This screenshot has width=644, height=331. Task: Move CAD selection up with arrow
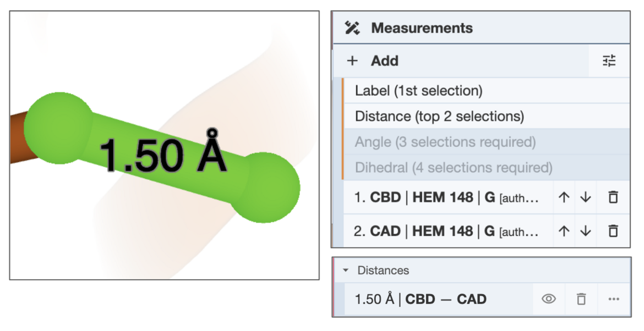tap(564, 231)
